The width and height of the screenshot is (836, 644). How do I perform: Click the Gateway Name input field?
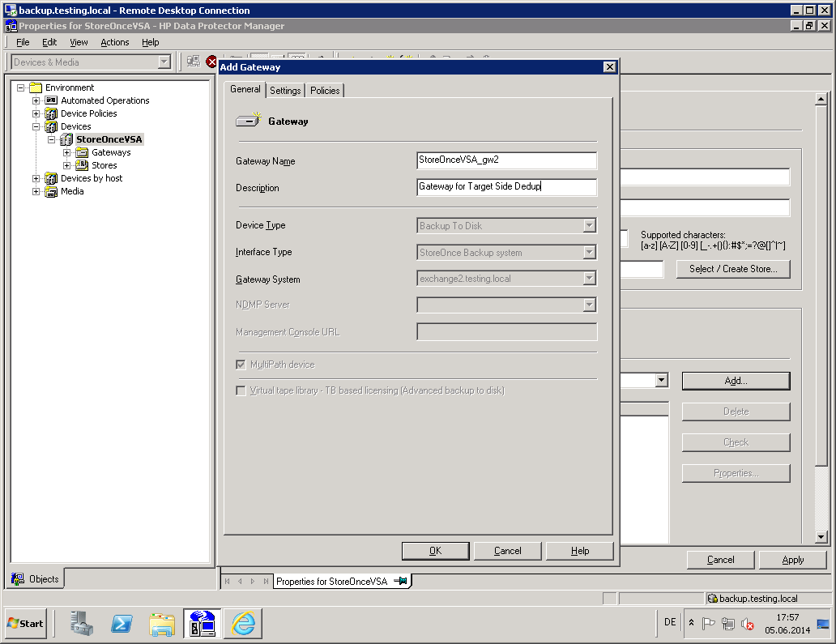click(506, 160)
